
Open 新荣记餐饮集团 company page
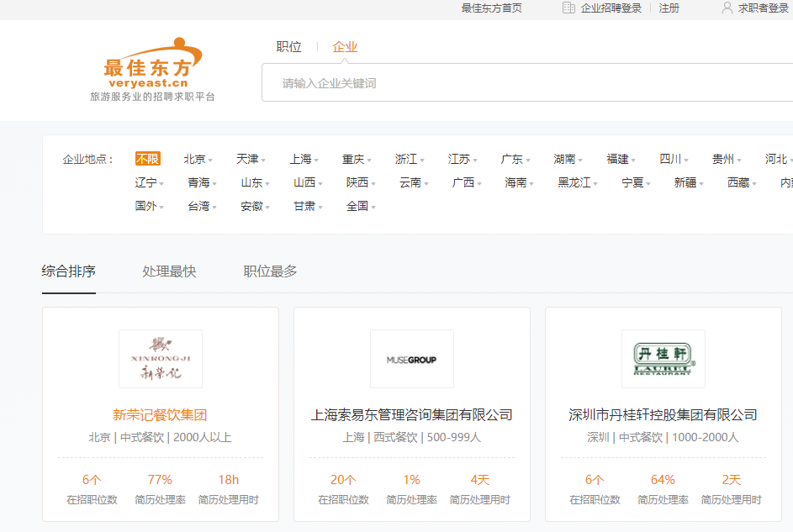pyautogui.click(x=160, y=415)
